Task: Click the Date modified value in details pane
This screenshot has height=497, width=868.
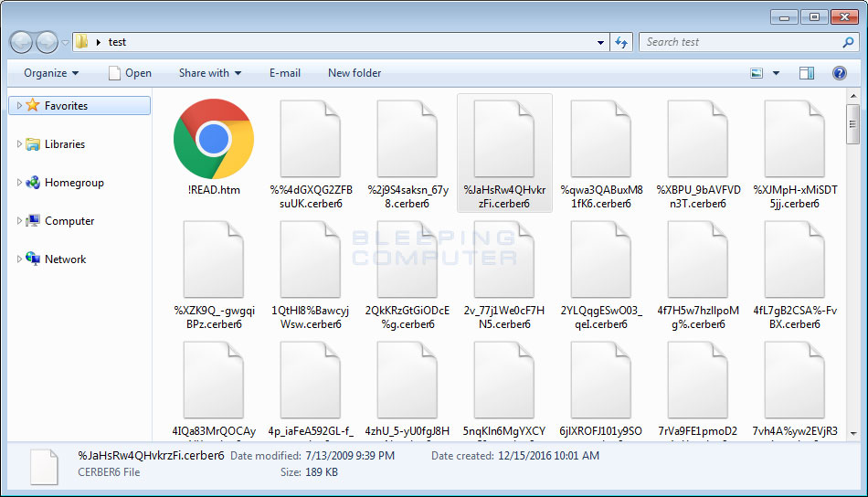Action: (x=350, y=456)
